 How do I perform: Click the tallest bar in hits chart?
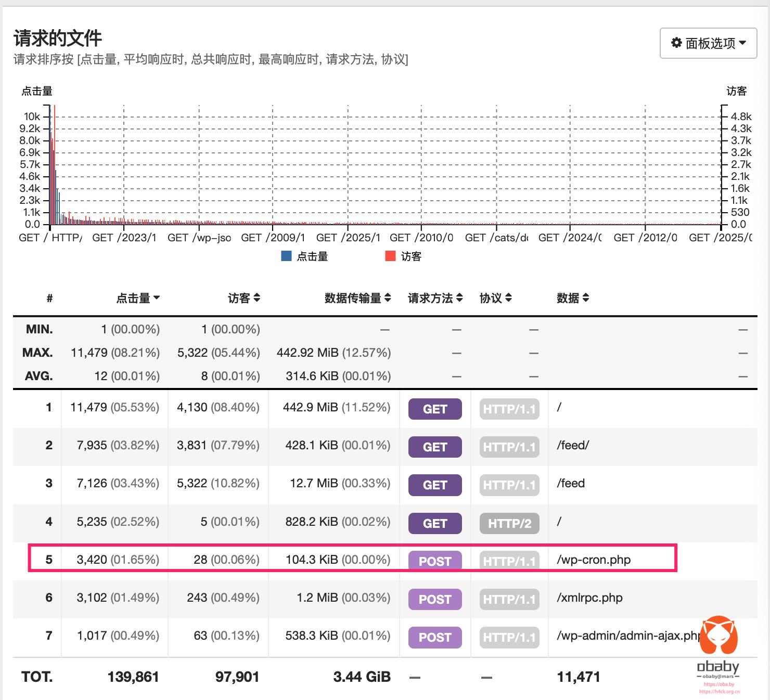coord(51,166)
